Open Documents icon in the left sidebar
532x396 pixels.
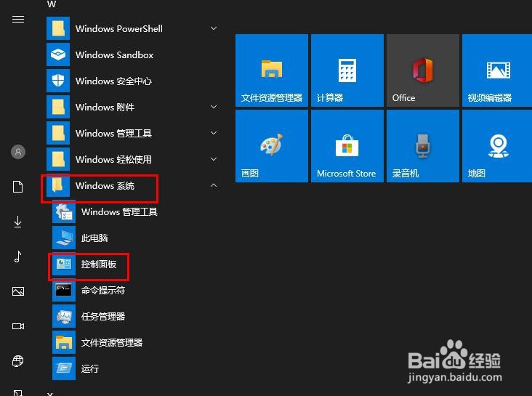tap(17, 187)
